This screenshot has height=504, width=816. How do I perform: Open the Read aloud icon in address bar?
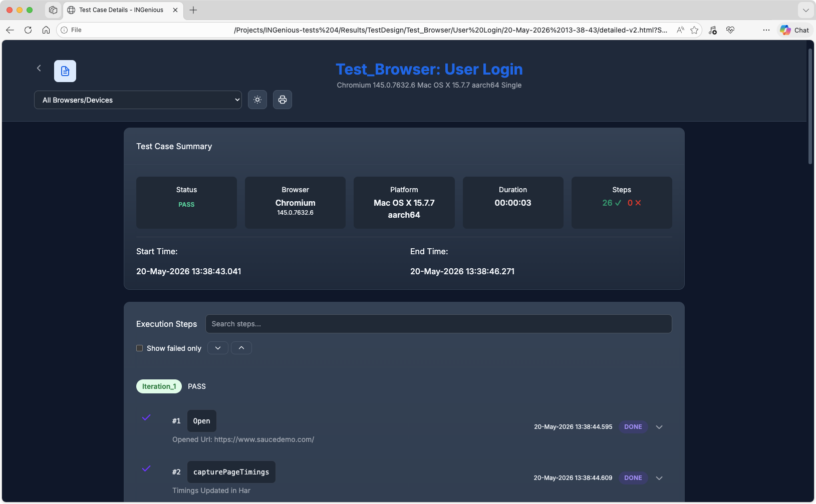click(680, 30)
